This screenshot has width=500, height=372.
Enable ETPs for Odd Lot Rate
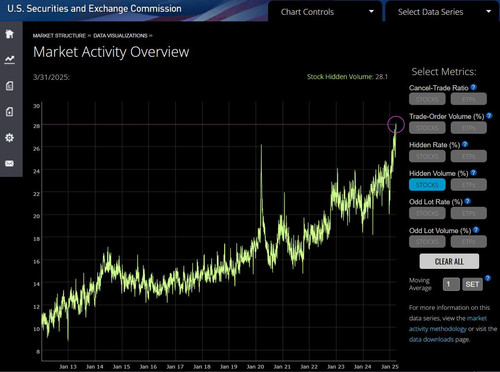pos(469,213)
